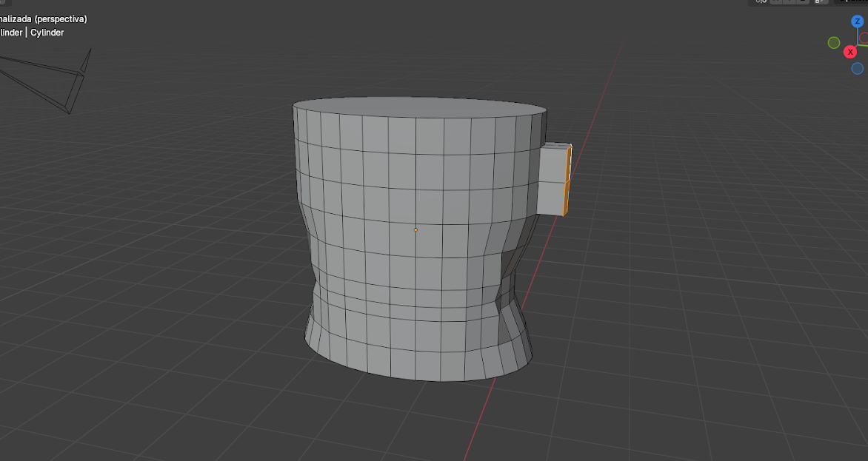Click the hollow red negative X gizmo circle
The width and height of the screenshot is (868, 461).
[864, 37]
